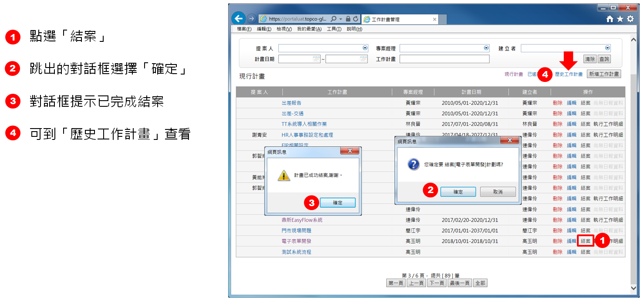This screenshot has width=644, height=302.
Task: Expand the 建立者 dropdown
Action: pos(607,48)
